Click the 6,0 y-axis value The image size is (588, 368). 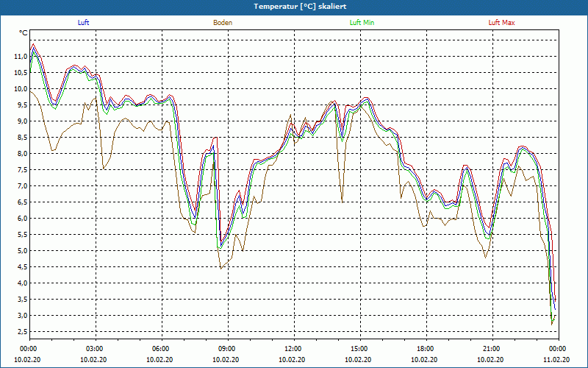click(22, 218)
